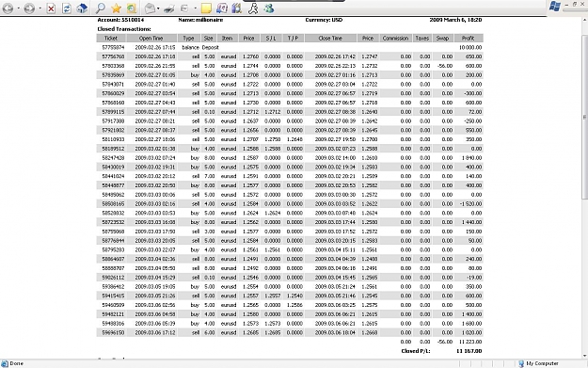Image resolution: width=588 pixels, height=368 pixels.
Task: Click the Currency: USD text
Action: 324,20
